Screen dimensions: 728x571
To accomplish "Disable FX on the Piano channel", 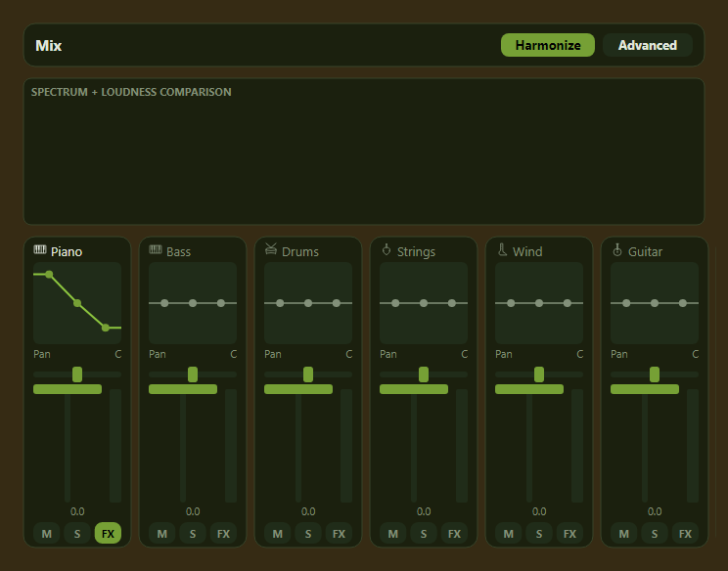I will (x=108, y=534).
